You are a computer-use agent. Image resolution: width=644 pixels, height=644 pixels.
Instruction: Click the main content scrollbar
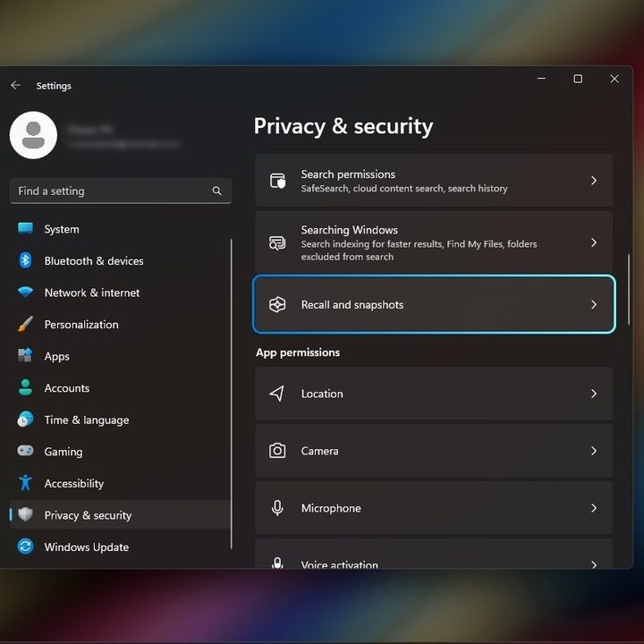629,290
